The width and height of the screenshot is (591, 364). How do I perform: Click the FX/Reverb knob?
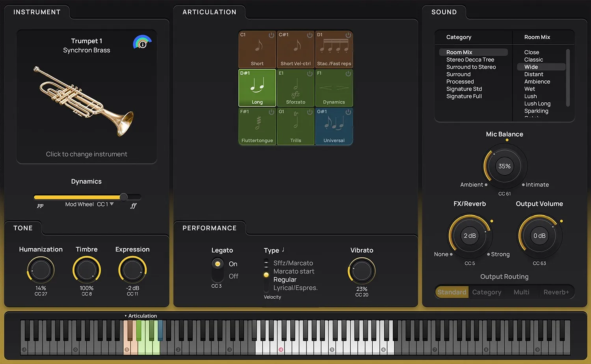[470, 236]
